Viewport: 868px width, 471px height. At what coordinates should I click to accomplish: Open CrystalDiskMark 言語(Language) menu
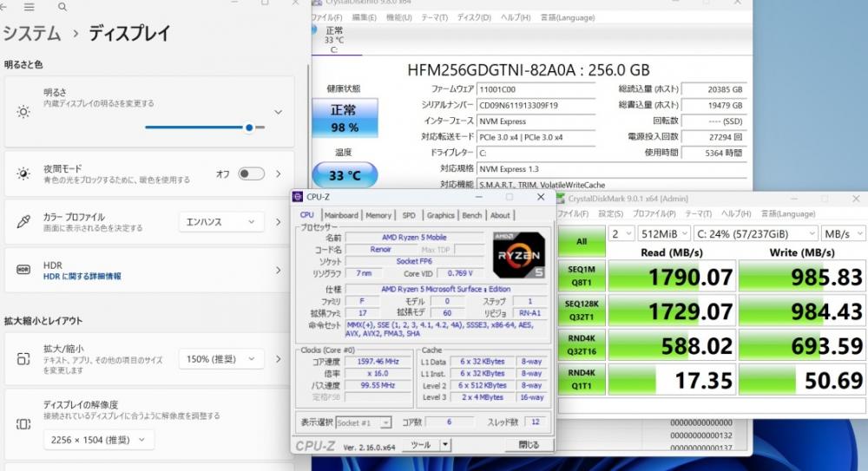click(x=788, y=213)
